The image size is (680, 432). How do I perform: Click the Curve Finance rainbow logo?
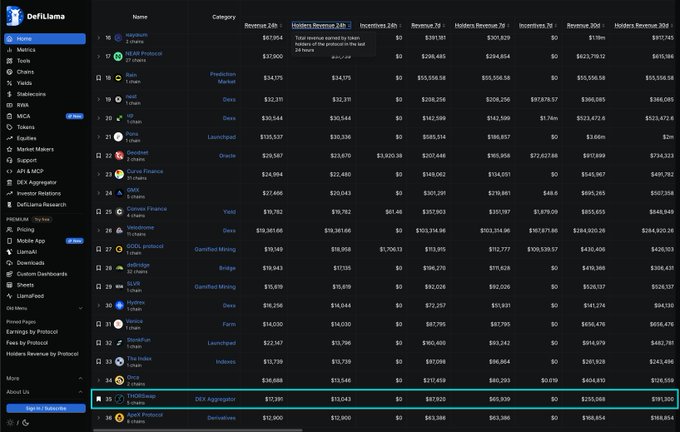tap(119, 174)
